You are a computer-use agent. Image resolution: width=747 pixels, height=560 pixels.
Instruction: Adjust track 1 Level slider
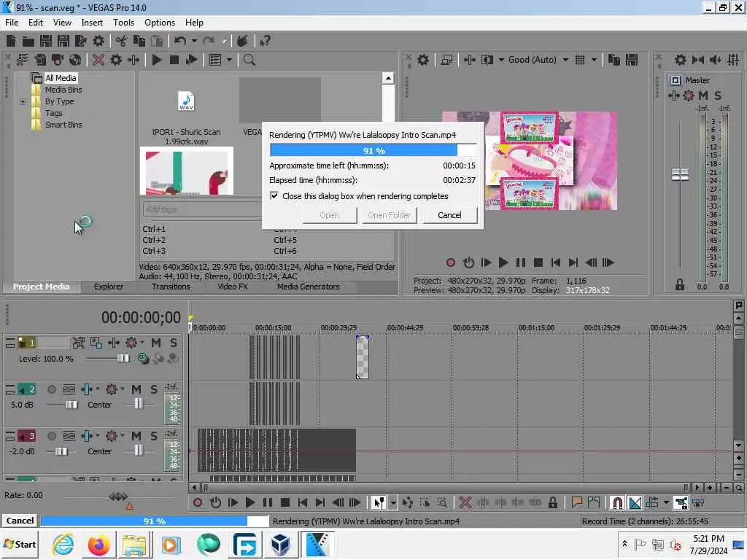tap(123, 358)
